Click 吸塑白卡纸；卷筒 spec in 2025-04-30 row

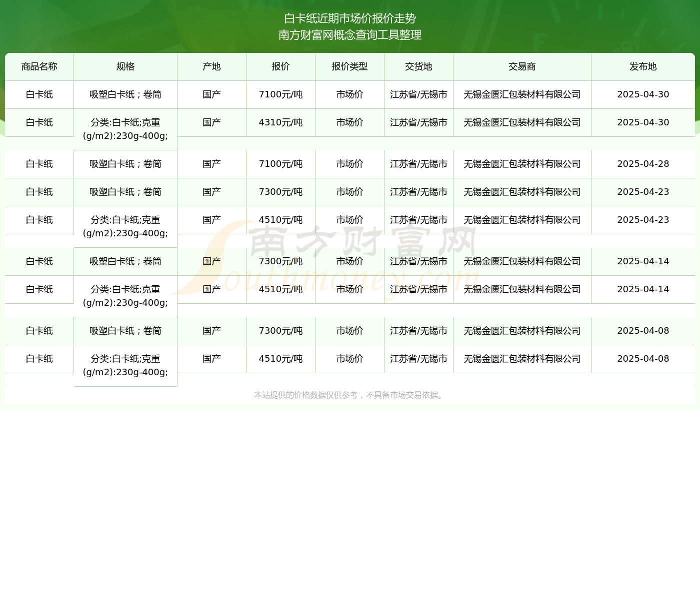pos(125,94)
